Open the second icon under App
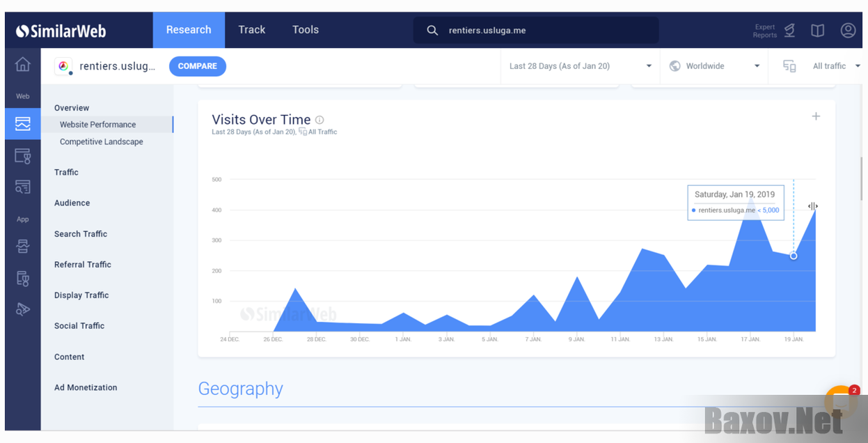The image size is (868, 443). pos(23,279)
